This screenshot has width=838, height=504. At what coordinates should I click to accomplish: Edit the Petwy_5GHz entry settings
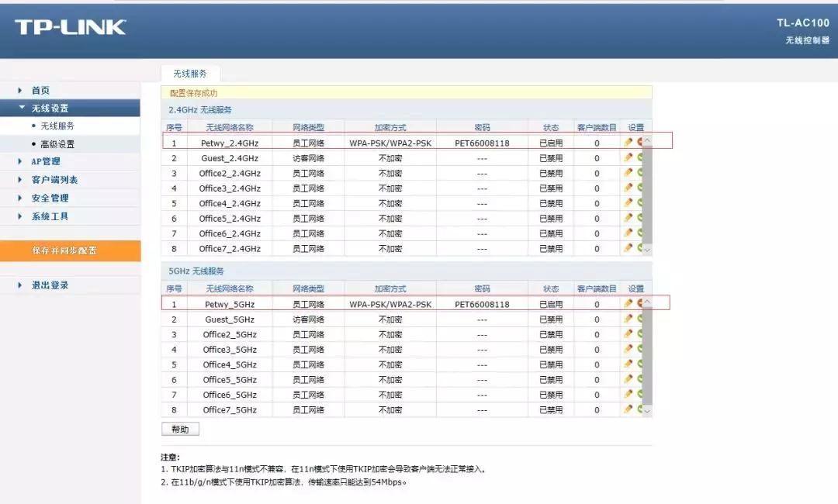click(628, 303)
